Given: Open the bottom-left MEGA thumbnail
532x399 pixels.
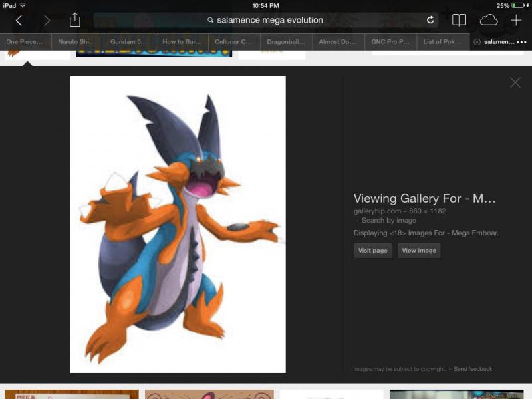Looking at the screenshot, I should pos(72,394).
